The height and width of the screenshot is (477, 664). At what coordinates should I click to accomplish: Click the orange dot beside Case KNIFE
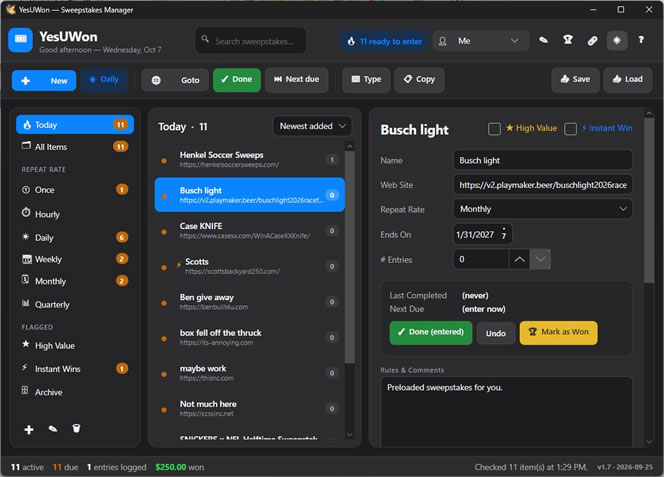[164, 232]
